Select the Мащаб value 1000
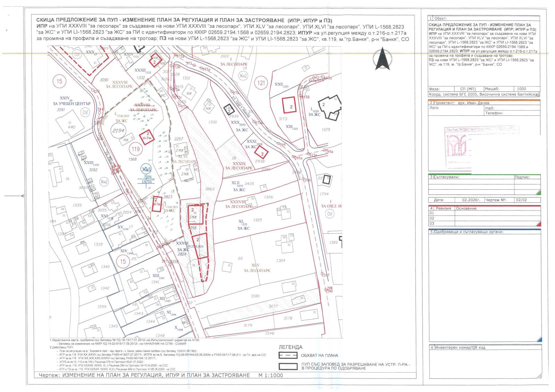555x392 pixels. (x=521, y=89)
